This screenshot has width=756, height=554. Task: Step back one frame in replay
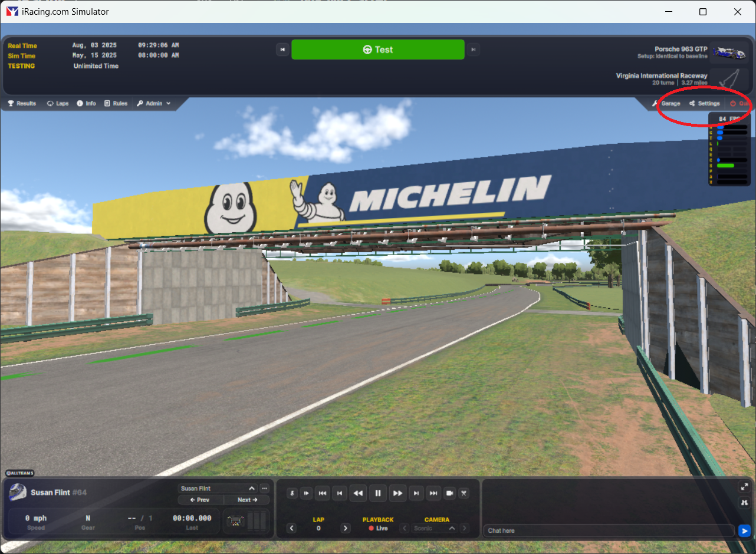(339, 493)
